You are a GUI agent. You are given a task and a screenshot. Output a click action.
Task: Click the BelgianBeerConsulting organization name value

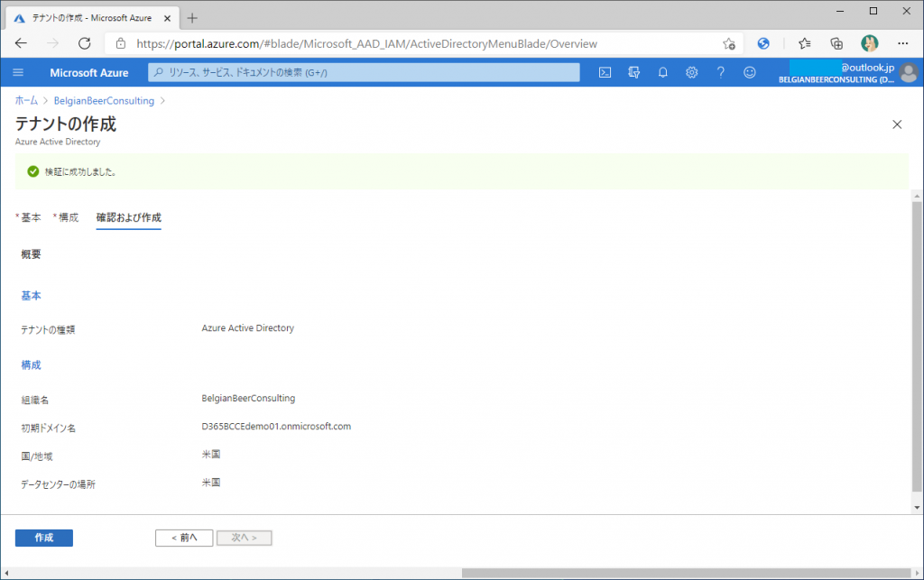click(x=248, y=398)
